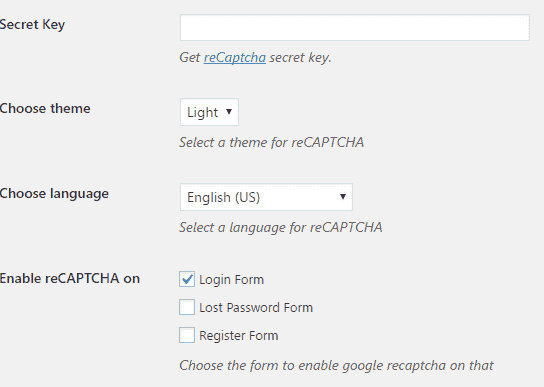This screenshot has width=544, height=387.
Task: Click the arrow on the language dropdown
Action: point(343,197)
